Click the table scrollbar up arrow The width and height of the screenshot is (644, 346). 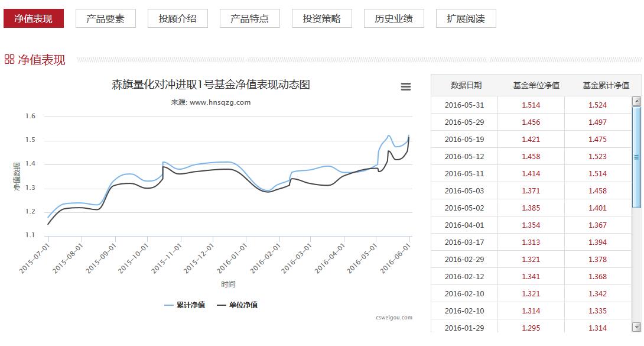click(636, 101)
